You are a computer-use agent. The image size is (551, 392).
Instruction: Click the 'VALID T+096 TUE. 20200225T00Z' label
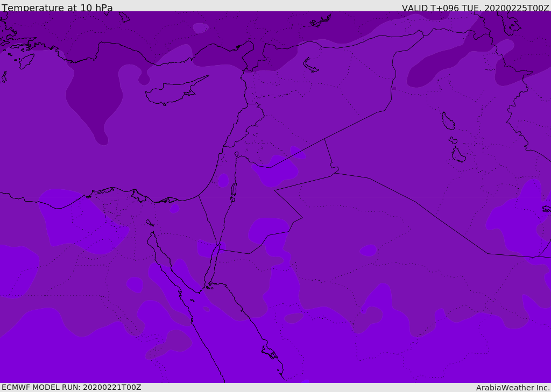point(476,8)
